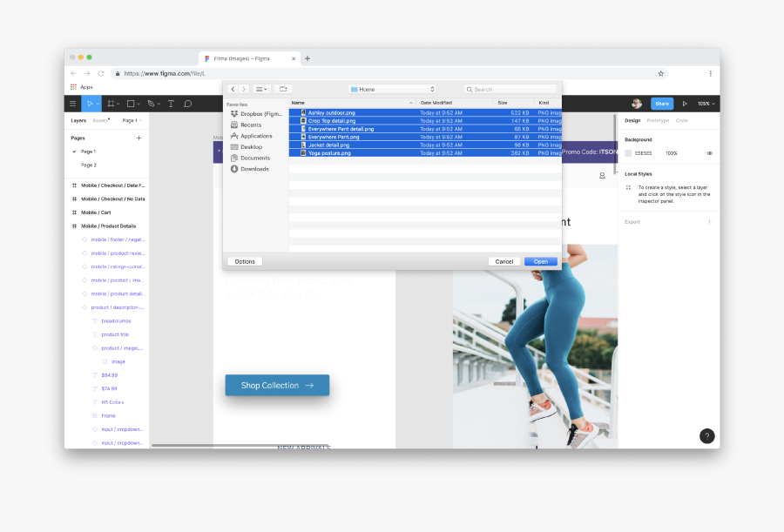Click Open button in file dialog
Viewport: 784px width, 532px height.
pyautogui.click(x=540, y=261)
